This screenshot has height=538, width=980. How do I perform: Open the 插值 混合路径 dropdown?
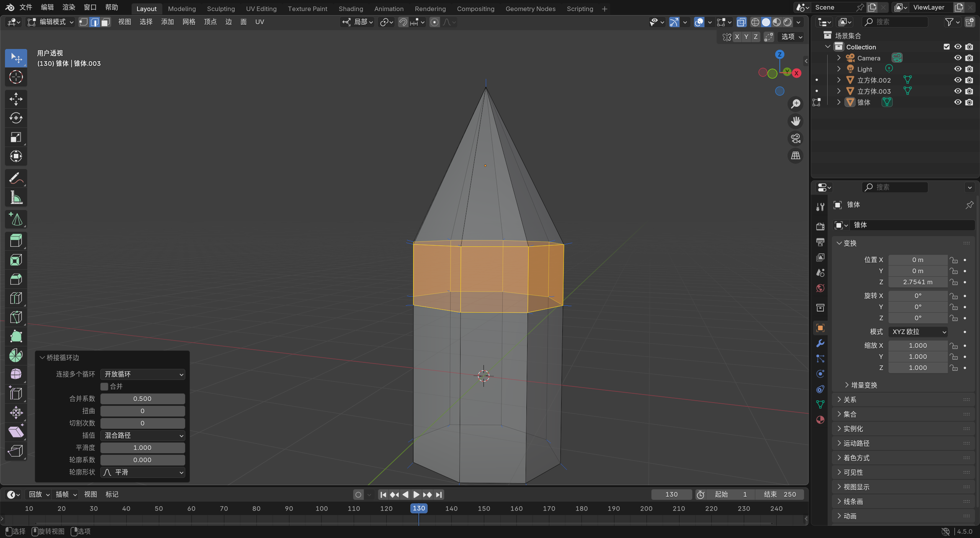click(142, 435)
